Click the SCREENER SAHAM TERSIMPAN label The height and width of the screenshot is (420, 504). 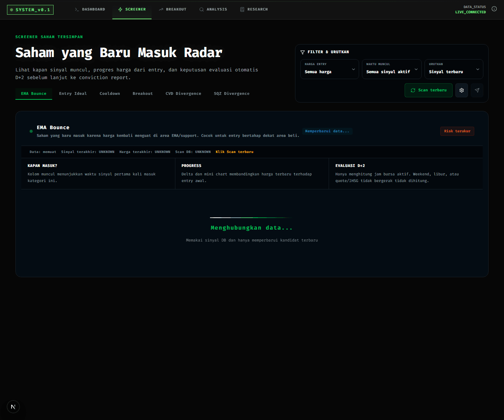[x=49, y=37]
